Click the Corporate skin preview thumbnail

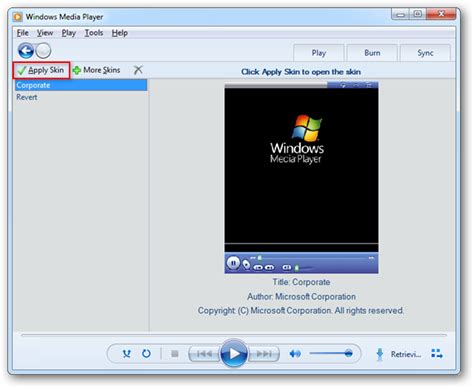point(301,178)
